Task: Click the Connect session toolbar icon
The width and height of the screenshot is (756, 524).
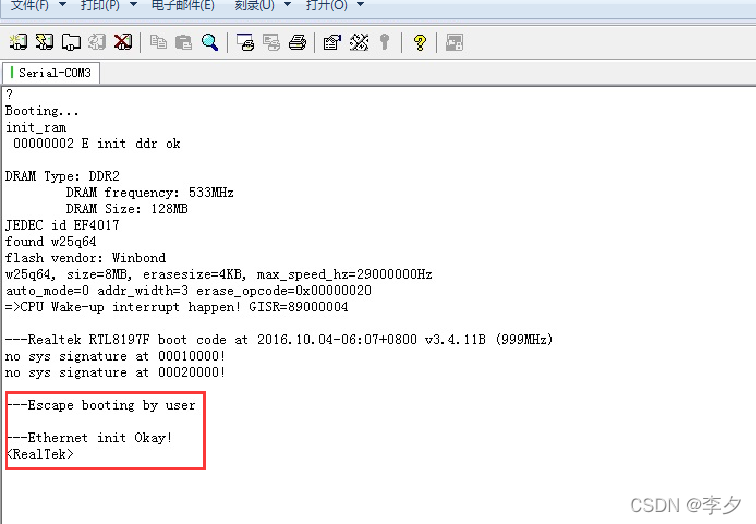Action: [18, 42]
